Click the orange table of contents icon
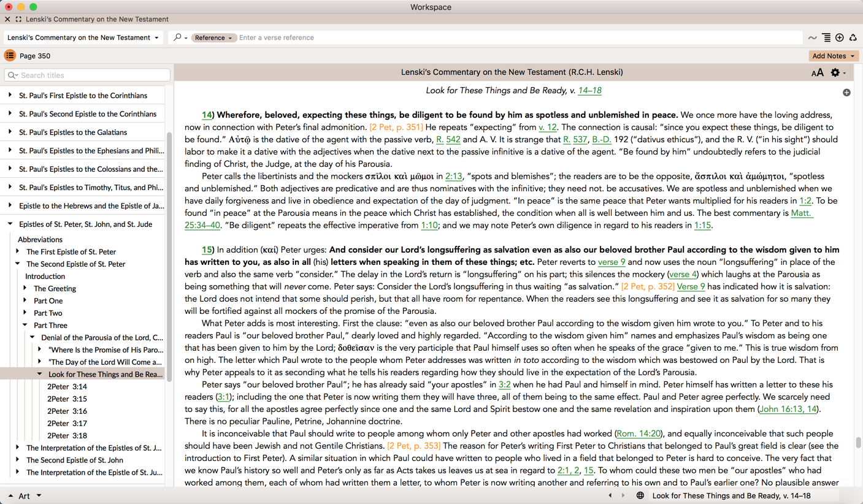Viewport: 863px width, 504px height. pos(10,56)
